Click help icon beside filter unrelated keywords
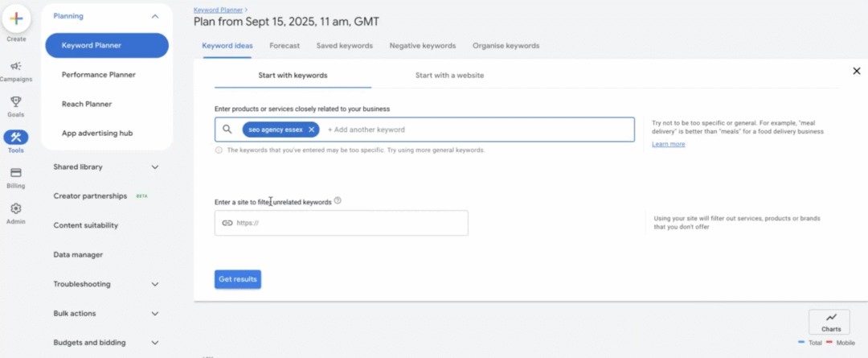 (338, 200)
